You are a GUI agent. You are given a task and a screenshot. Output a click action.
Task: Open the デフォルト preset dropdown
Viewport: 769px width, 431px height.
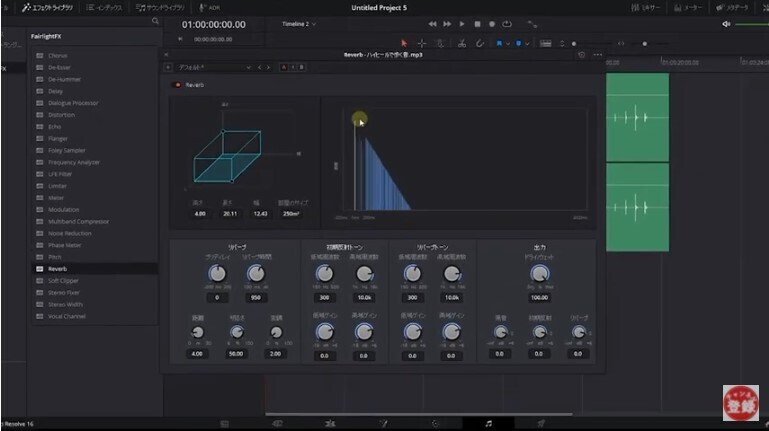214,67
